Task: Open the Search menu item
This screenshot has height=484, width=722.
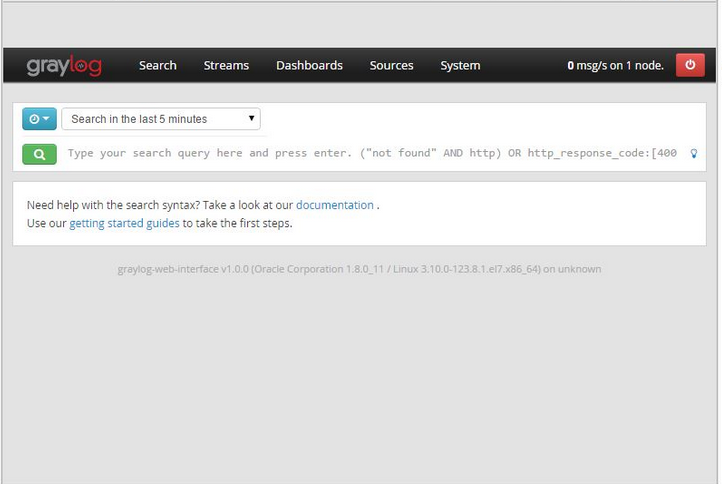Action: click(157, 65)
